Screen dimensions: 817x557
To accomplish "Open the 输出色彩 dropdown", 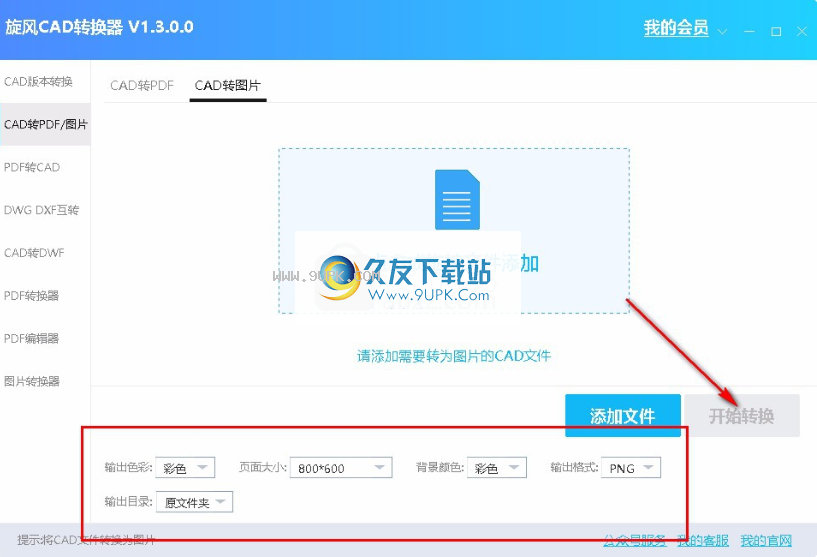I will point(185,468).
